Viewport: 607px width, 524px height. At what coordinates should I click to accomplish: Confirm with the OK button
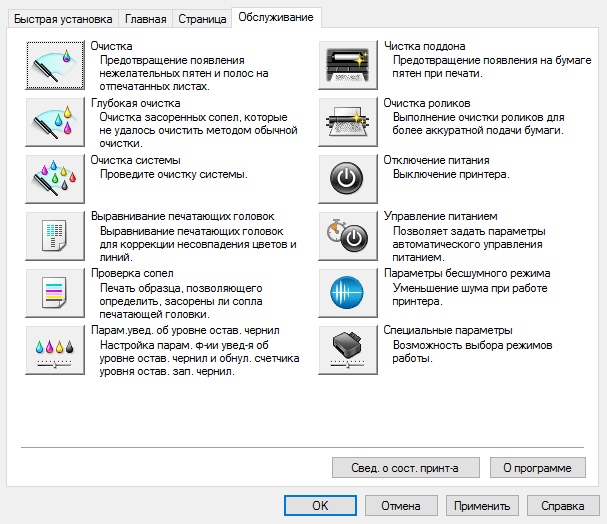[320, 505]
